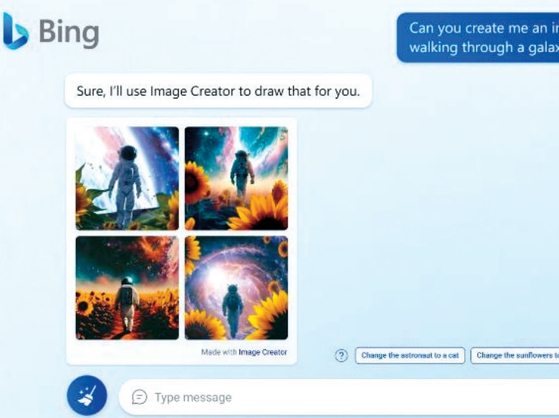Image resolution: width=559 pixels, height=418 pixels.
Task: Open the top-left astronaut image with white suit
Action: click(127, 178)
